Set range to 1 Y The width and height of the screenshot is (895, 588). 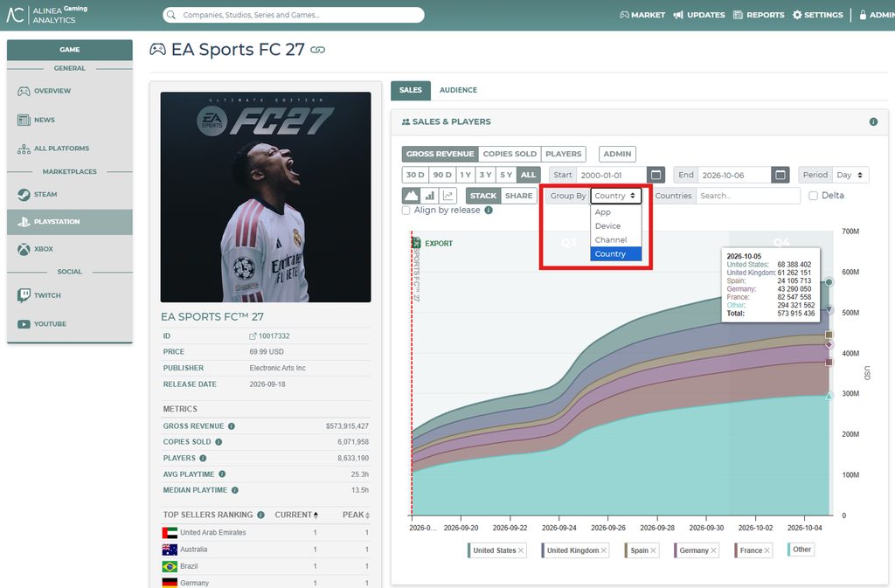465,175
